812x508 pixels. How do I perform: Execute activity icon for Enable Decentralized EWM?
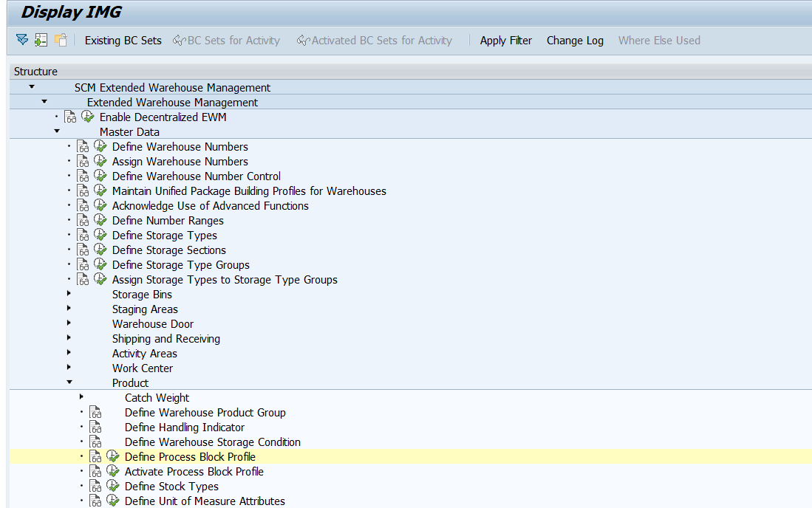point(87,117)
